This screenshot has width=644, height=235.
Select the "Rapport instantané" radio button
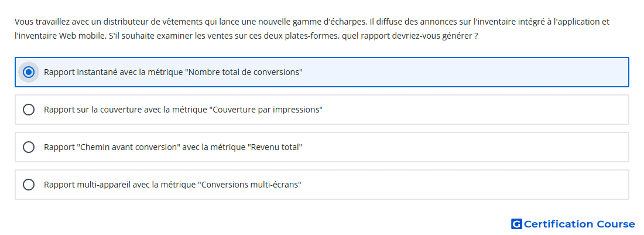[x=28, y=72]
